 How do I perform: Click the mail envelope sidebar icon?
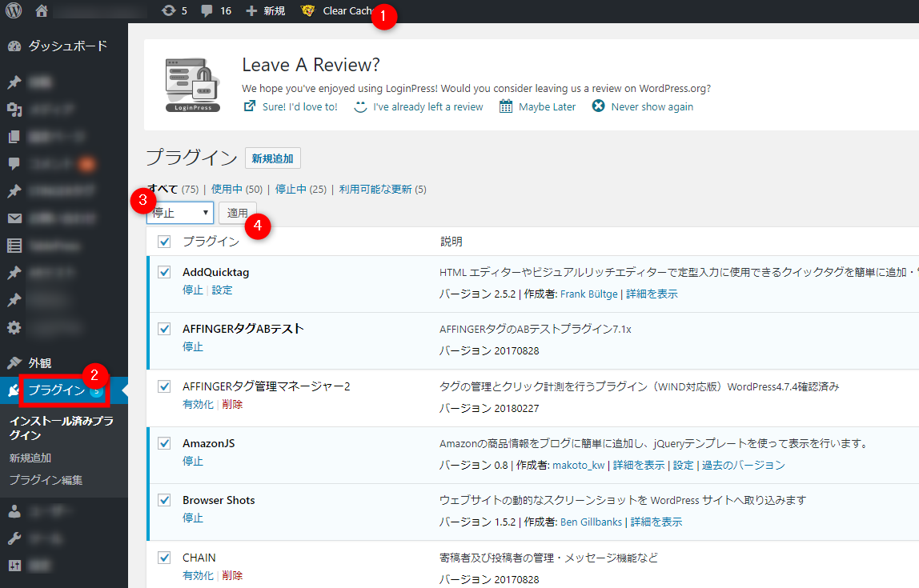pyautogui.click(x=14, y=218)
